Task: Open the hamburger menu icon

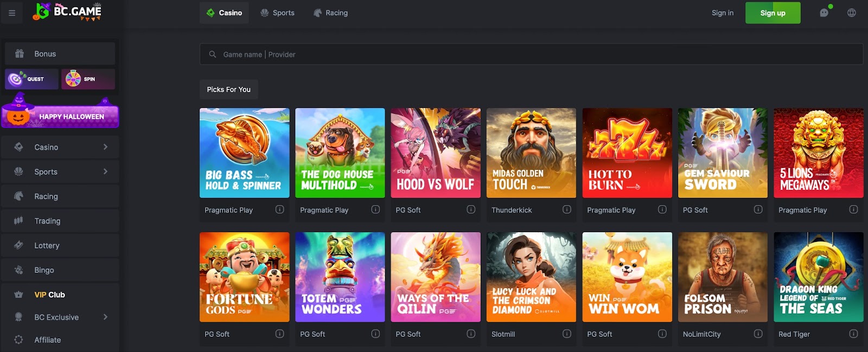Action: [x=12, y=13]
